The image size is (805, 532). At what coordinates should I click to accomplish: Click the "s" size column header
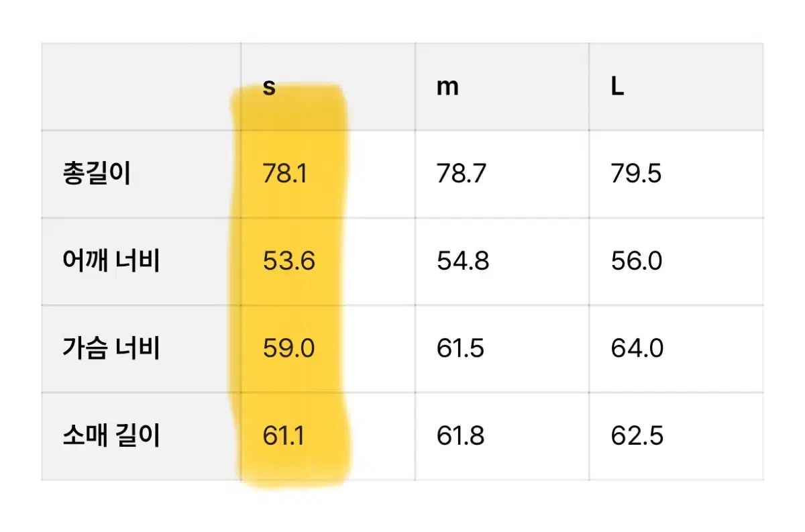[x=269, y=88]
